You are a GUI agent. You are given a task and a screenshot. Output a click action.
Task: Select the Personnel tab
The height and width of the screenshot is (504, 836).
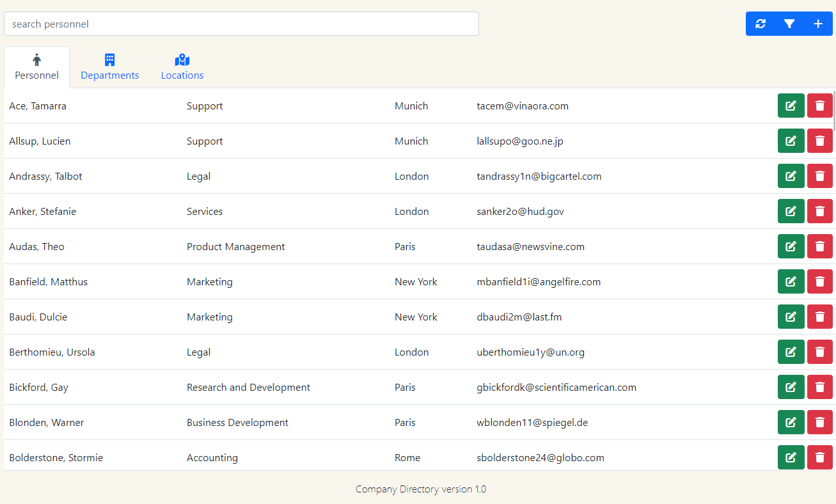point(36,67)
